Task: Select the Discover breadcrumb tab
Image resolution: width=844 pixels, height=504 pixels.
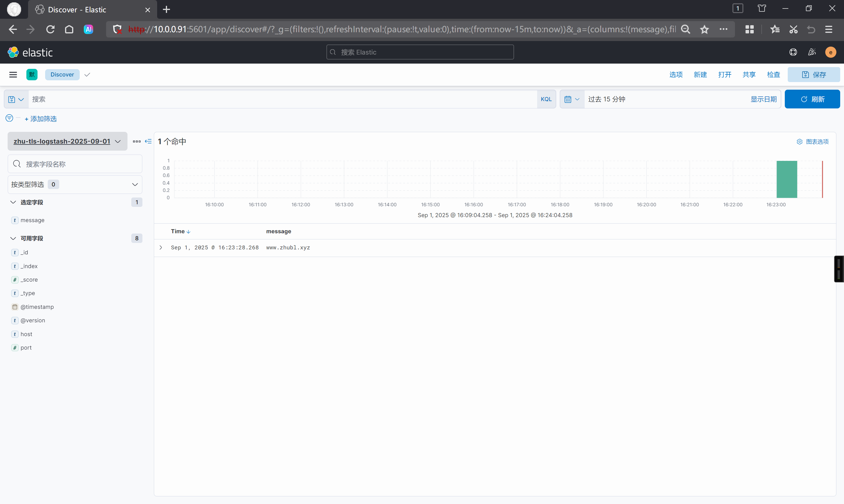Action: (x=62, y=74)
